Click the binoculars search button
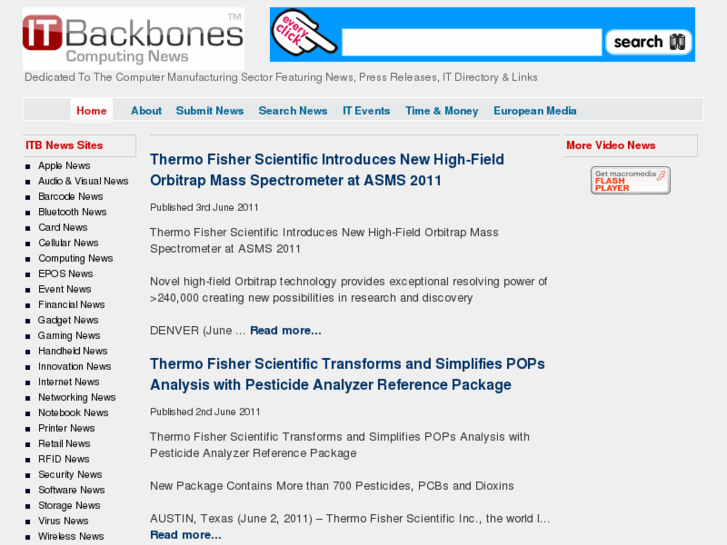This screenshot has width=727, height=545. 649,42
